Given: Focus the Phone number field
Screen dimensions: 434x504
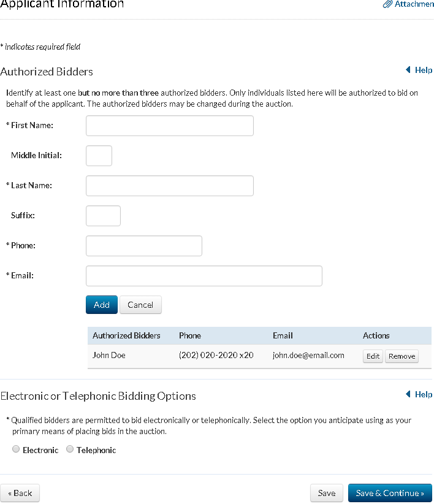Looking at the screenshot, I should click(x=143, y=246).
